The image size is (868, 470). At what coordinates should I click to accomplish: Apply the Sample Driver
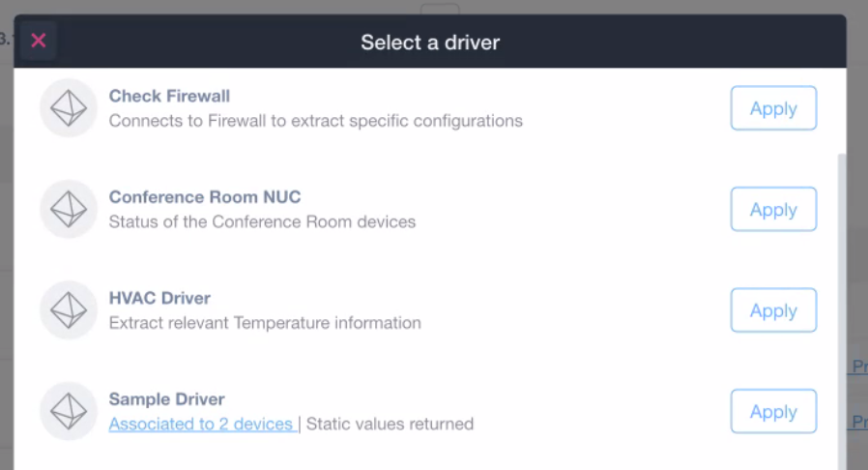coord(773,411)
